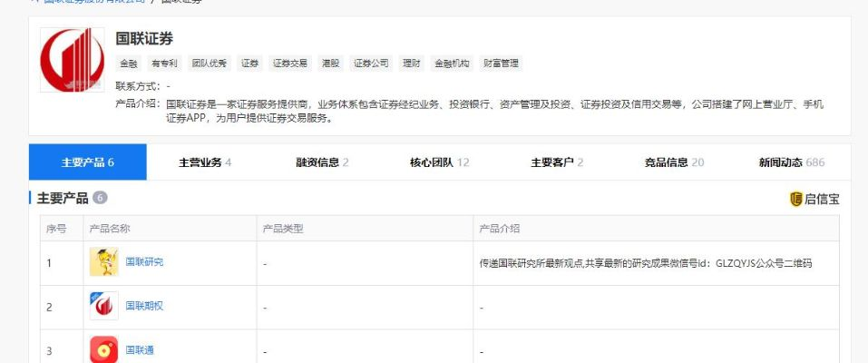Click the 证券 tag

pyautogui.click(x=249, y=64)
